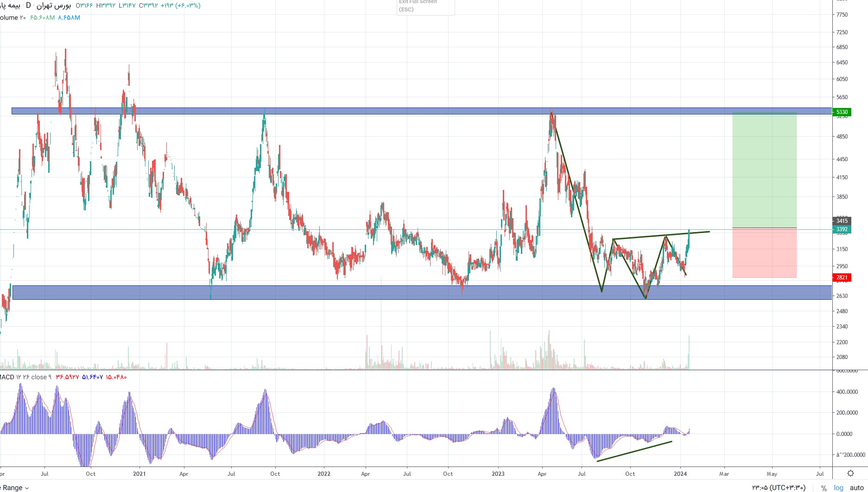The width and height of the screenshot is (868, 492).
Task: Click the red 2821 stop price label
Action: (x=842, y=278)
